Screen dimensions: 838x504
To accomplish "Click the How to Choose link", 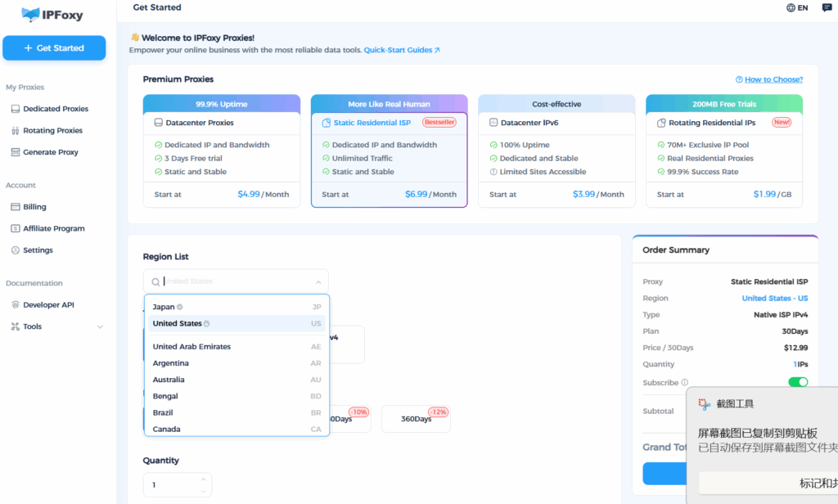I will tap(769, 79).
